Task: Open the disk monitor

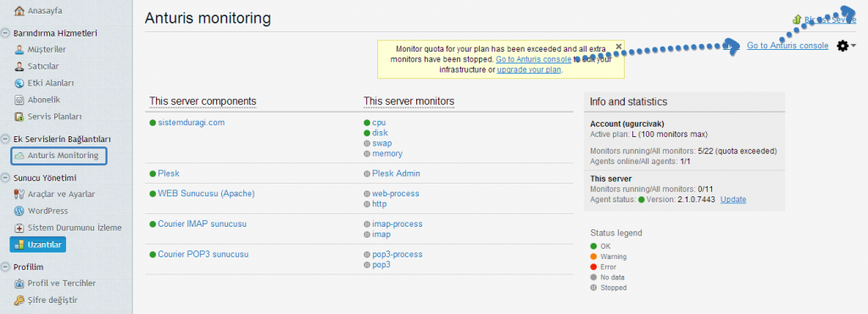Action: 380,133
